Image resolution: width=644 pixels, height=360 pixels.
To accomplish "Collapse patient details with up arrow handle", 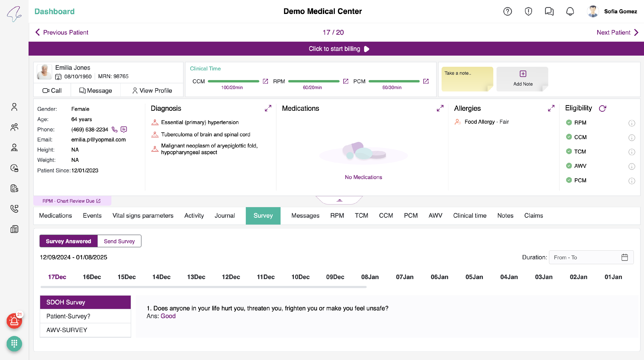I will pyautogui.click(x=339, y=200).
